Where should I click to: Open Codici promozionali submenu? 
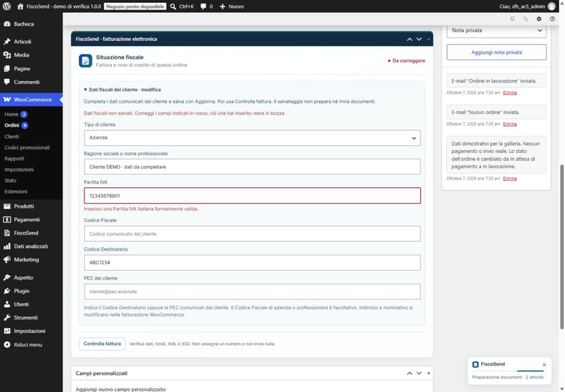click(27, 148)
